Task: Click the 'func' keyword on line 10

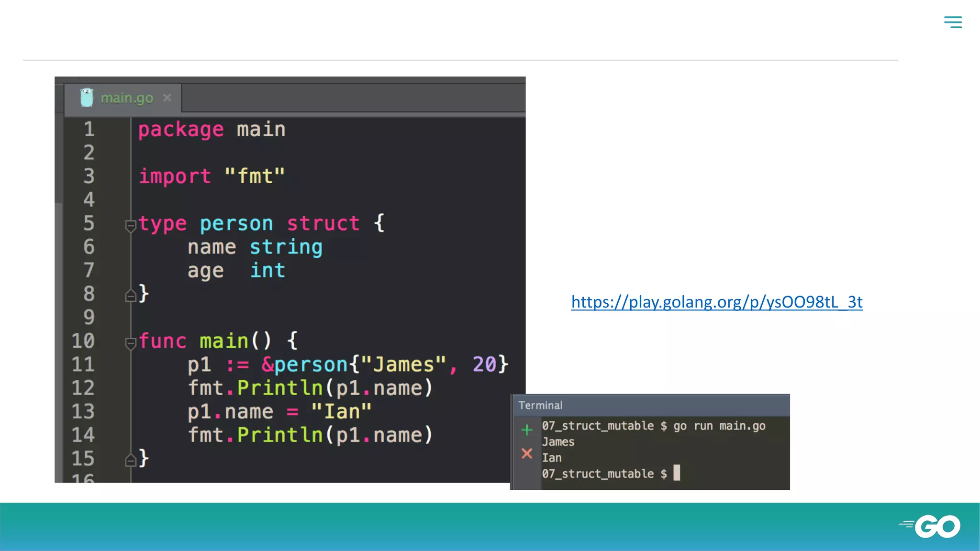Action: click(162, 342)
